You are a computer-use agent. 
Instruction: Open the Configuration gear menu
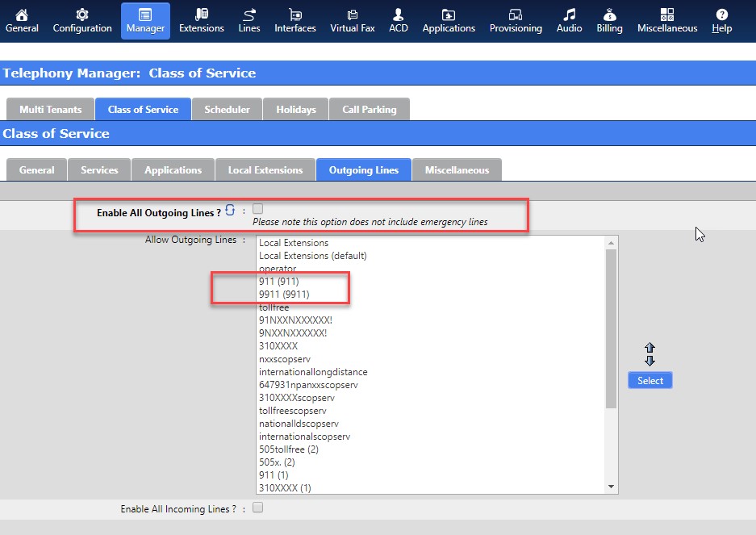pos(82,21)
